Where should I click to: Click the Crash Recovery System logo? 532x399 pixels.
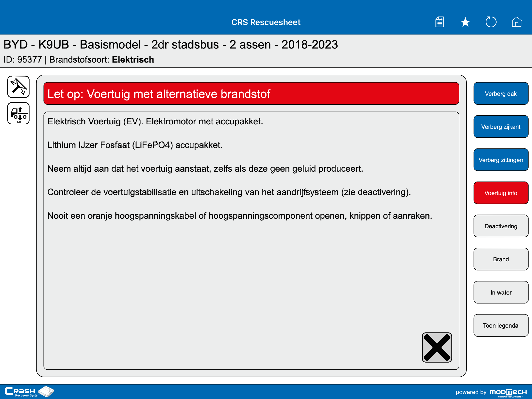pos(29,392)
